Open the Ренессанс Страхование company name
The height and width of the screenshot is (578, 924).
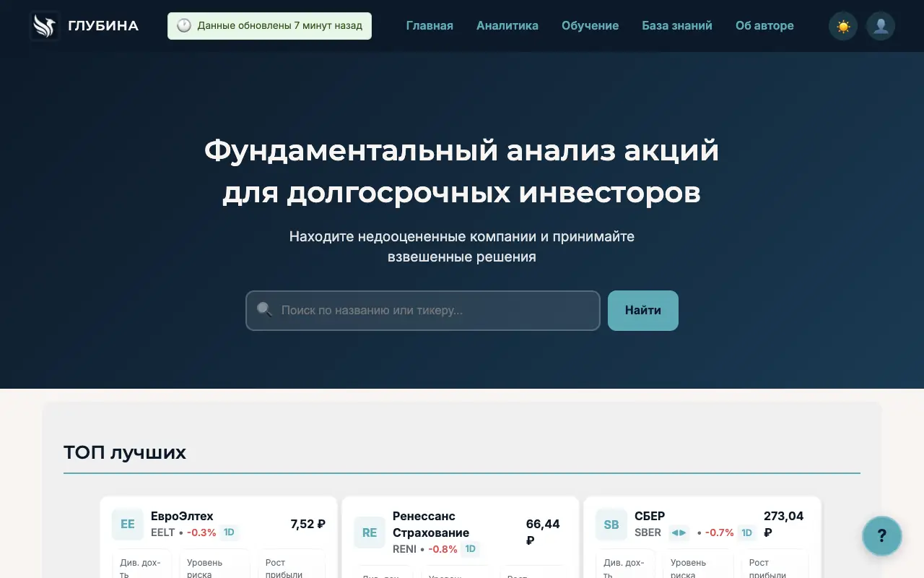tap(431, 525)
